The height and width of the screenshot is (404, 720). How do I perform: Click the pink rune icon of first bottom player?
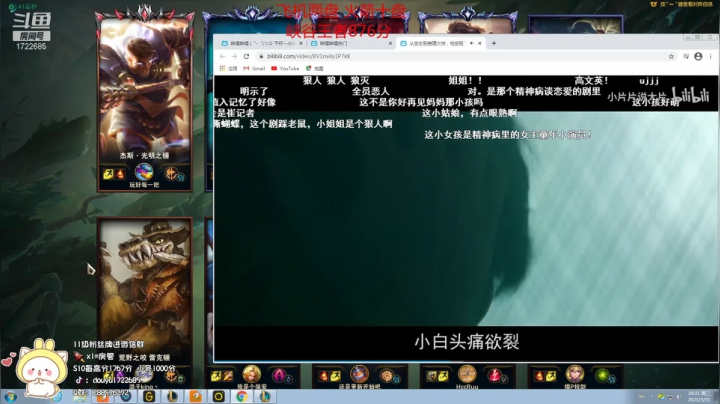(279, 376)
